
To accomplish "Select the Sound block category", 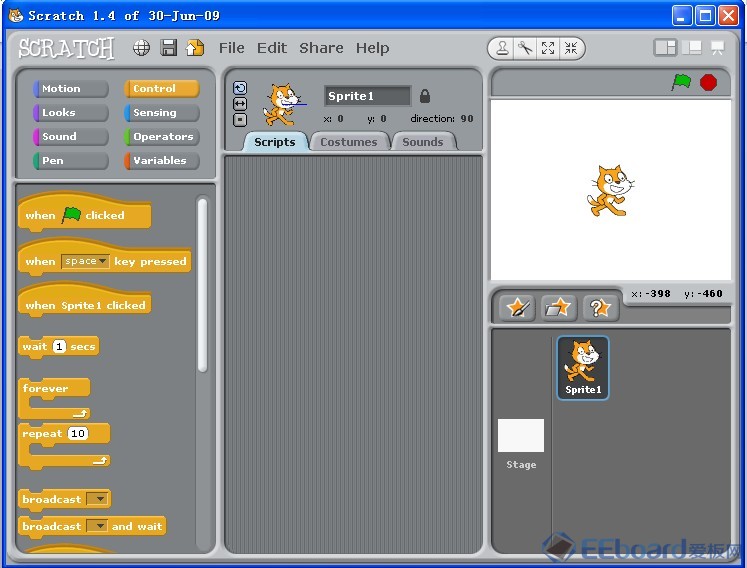I will pyautogui.click(x=71, y=136).
